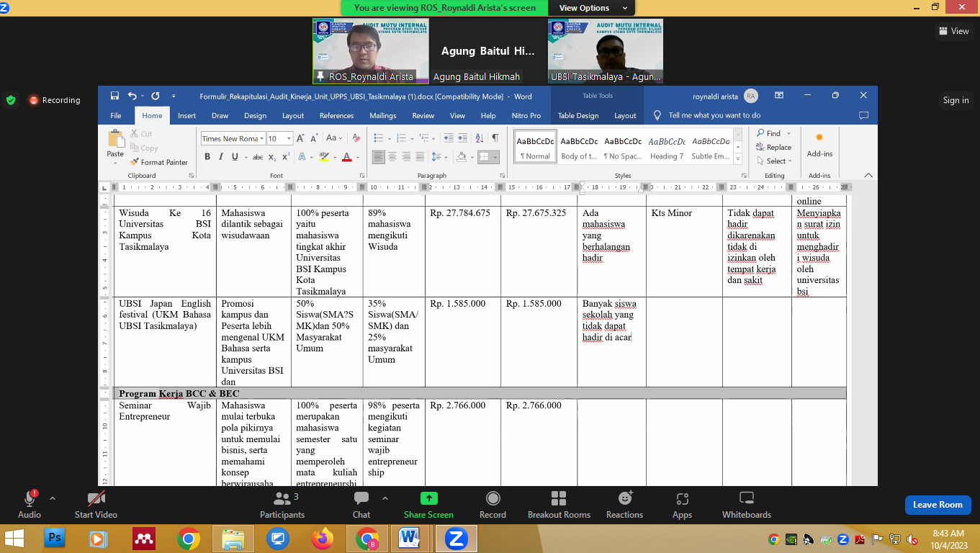Open the File menu

(116, 115)
